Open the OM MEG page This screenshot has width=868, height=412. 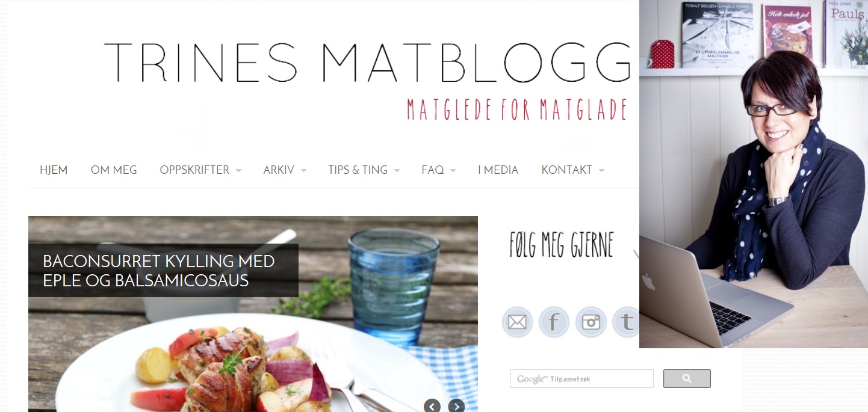pos(114,170)
